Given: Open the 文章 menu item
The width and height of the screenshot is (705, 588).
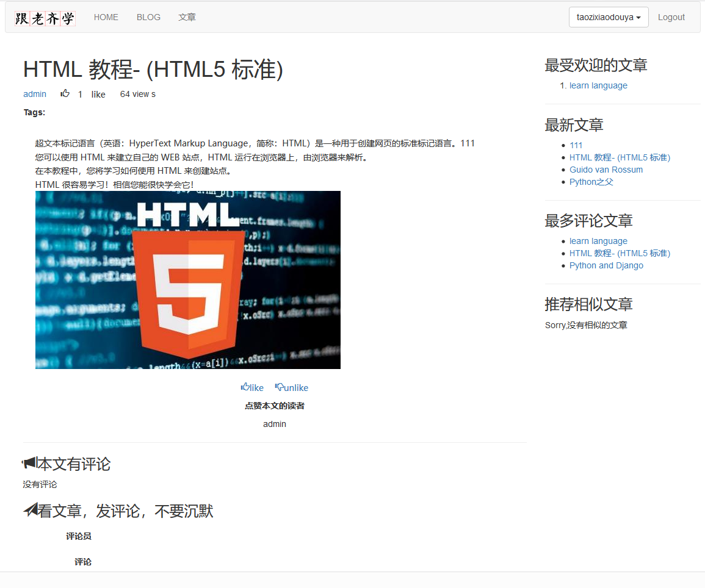Looking at the screenshot, I should pos(187,17).
